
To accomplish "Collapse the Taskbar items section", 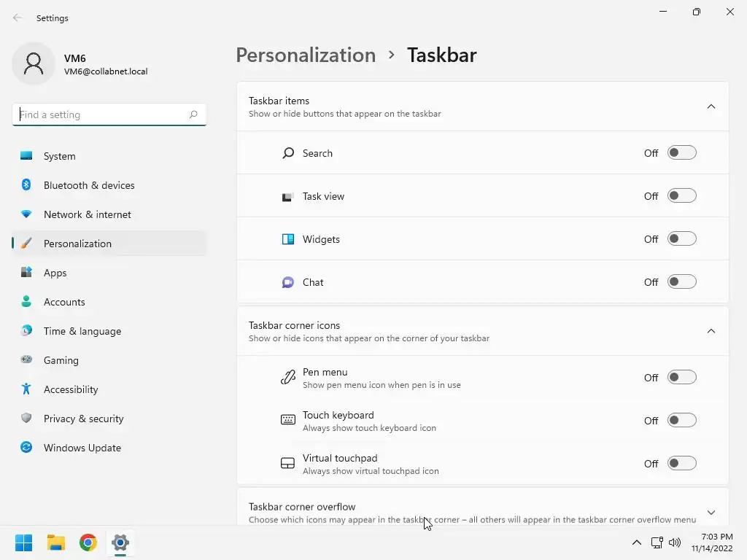I will (711, 106).
